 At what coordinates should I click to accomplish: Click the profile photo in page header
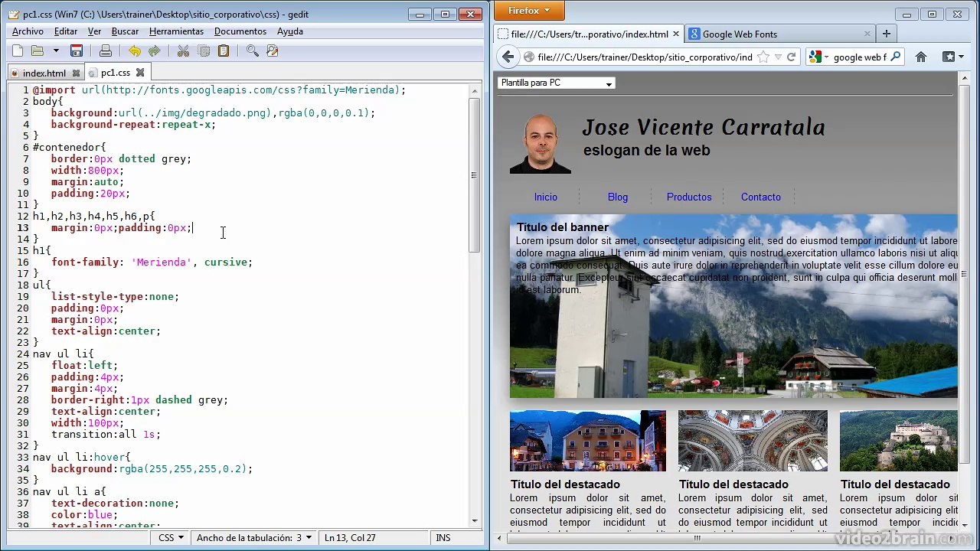pos(541,143)
